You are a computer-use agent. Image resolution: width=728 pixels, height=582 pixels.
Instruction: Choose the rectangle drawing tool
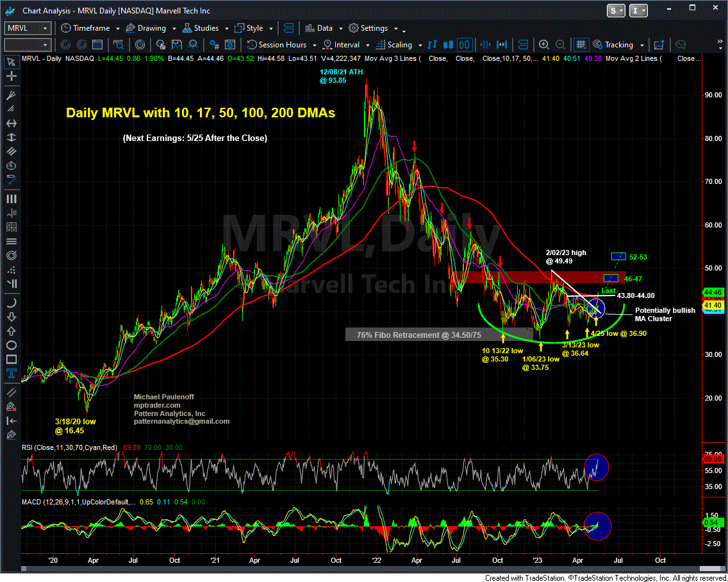11,360
